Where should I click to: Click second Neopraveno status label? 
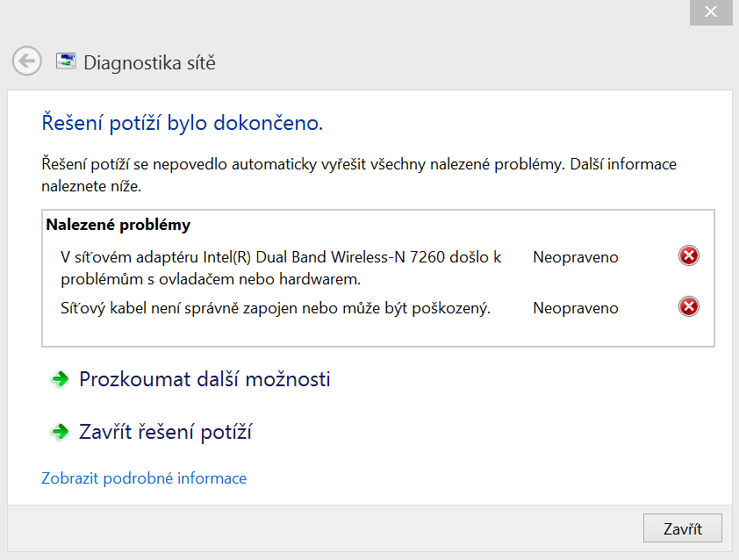[x=575, y=308]
